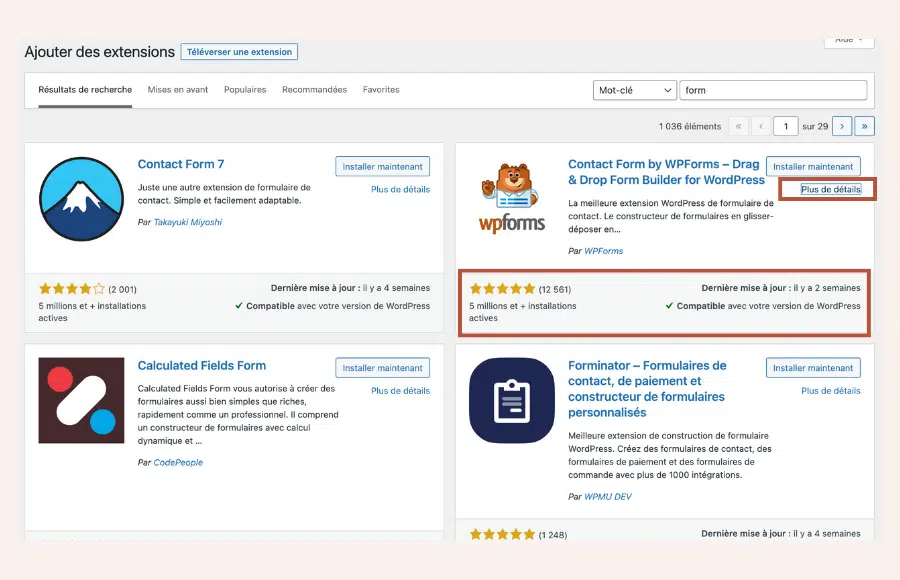Viewport: 900px width, 580px height.
Task: Click the disabled previous page arrow
Action: tap(761, 126)
